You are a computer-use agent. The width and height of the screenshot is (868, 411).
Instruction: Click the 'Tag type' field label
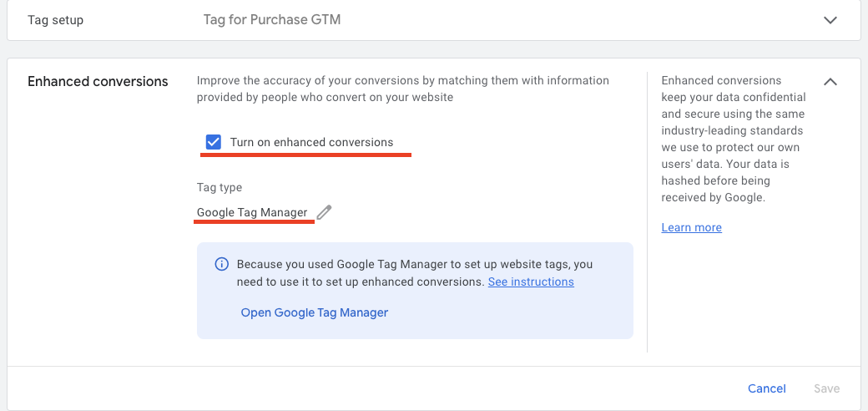(x=220, y=187)
